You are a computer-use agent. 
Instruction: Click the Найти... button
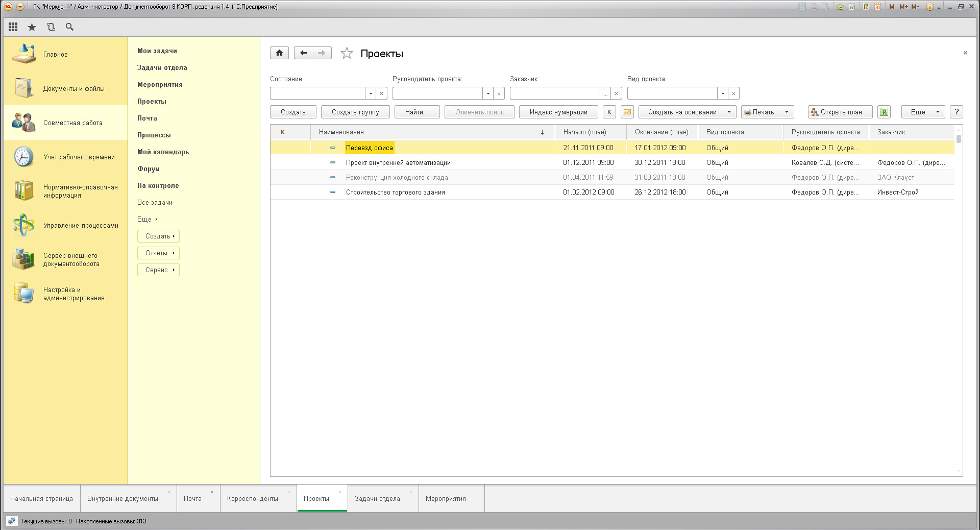[417, 112]
